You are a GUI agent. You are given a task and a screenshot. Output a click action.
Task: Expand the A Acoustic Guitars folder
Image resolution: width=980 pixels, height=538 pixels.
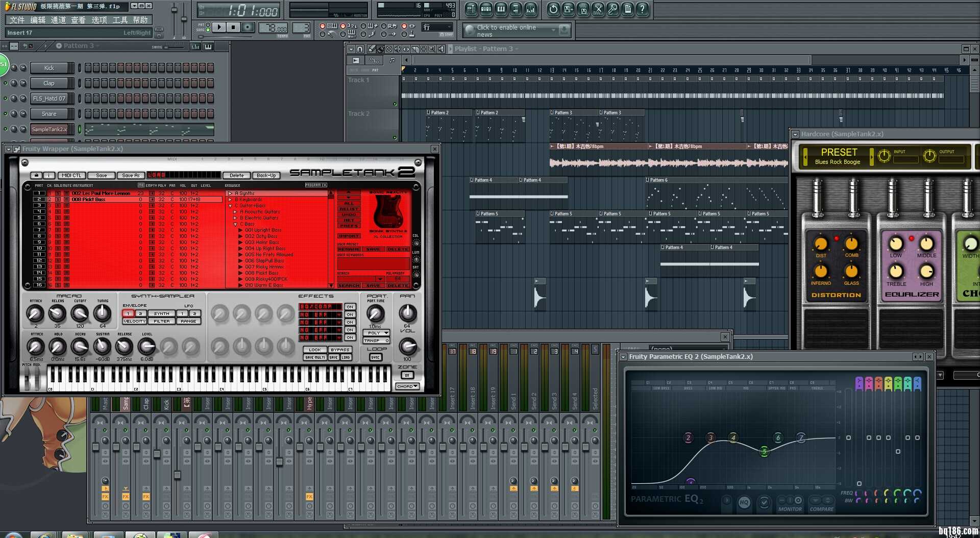235,212
